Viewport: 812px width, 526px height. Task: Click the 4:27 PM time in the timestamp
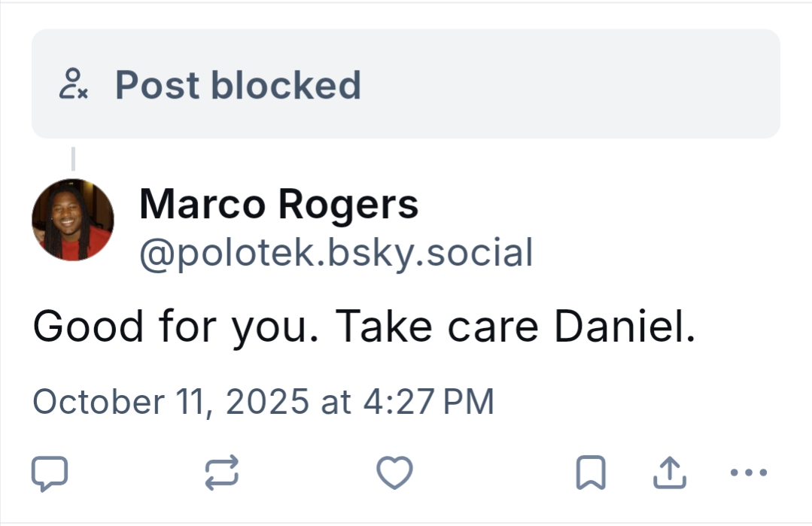(428, 401)
